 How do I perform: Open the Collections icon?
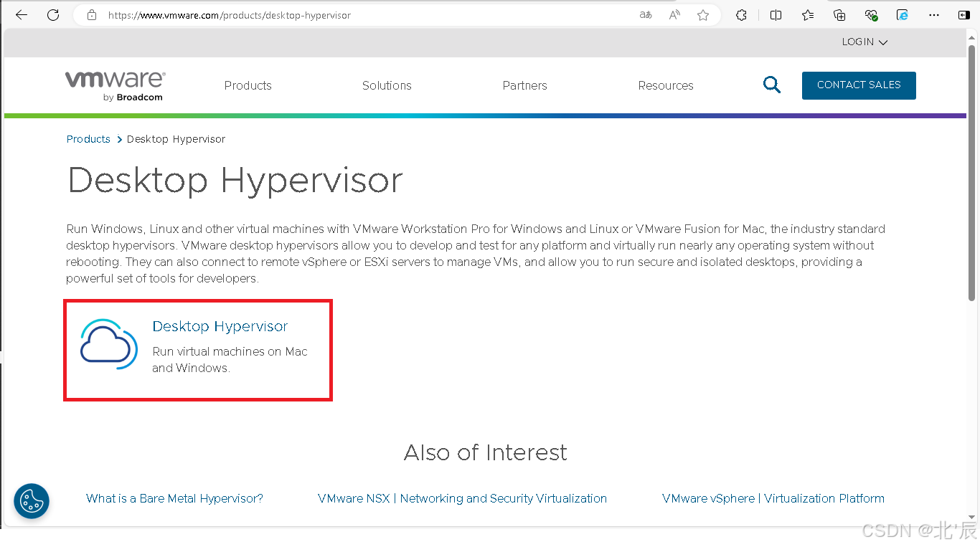click(x=839, y=15)
